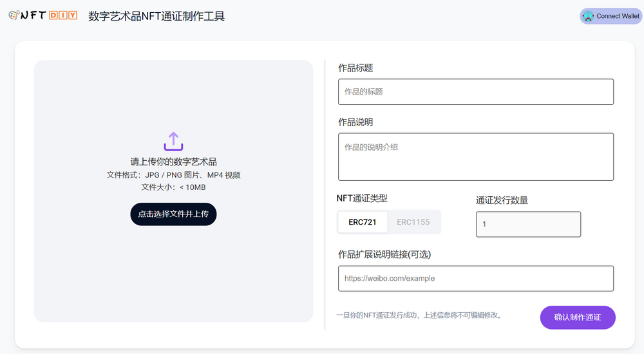
Task: Click the NFT DIY logo
Action: 43,15
